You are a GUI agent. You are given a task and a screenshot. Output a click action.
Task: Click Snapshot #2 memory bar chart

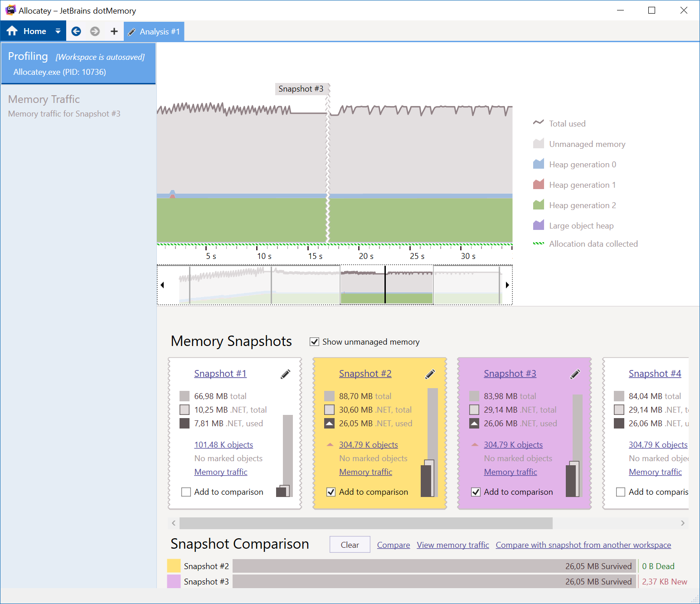tap(429, 443)
